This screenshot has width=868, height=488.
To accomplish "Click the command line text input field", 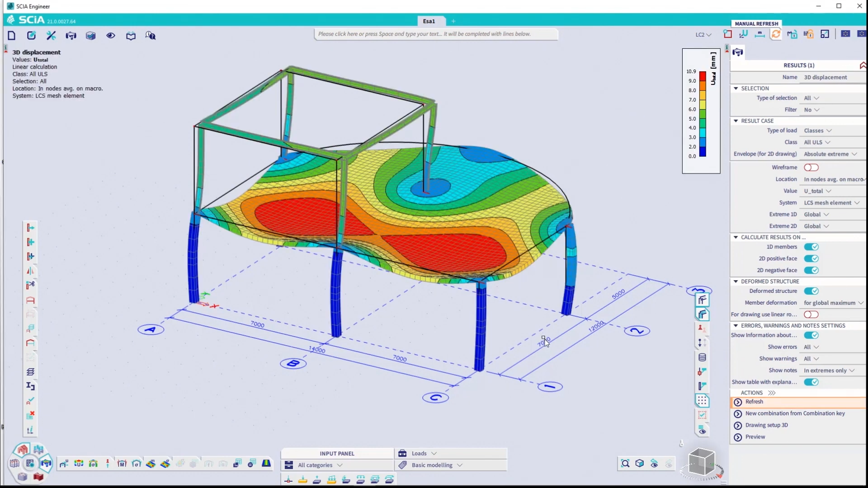I will 436,34.
